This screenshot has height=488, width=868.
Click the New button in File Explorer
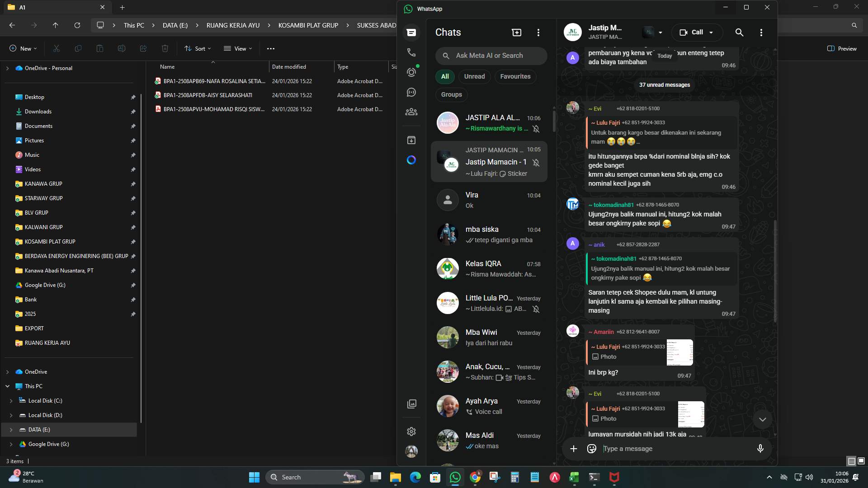[23, 48]
